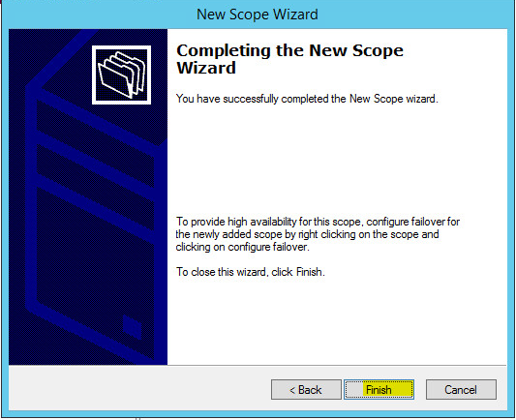Screen dimensions: 516x420
Task: Click the To close this wizard sentence
Action: coord(251,272)
